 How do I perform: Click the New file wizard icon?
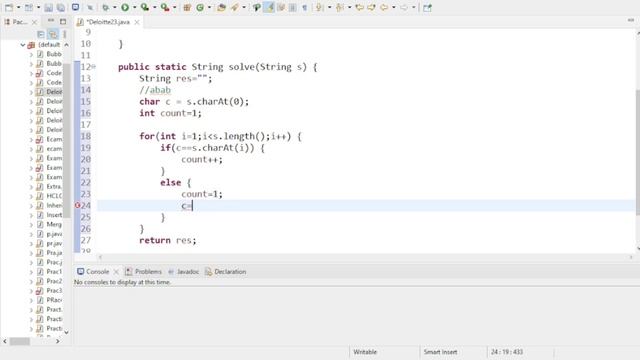[x=9, y=7]
